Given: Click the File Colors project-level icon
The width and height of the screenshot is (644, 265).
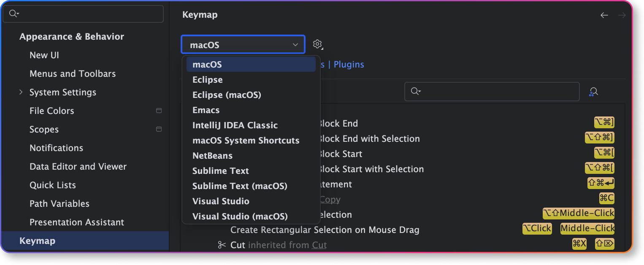Looking at the screenshot, I should tap(159, 111).
